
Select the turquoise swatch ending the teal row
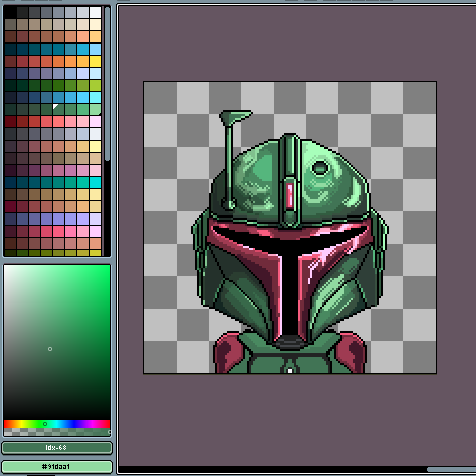[95, 183]
